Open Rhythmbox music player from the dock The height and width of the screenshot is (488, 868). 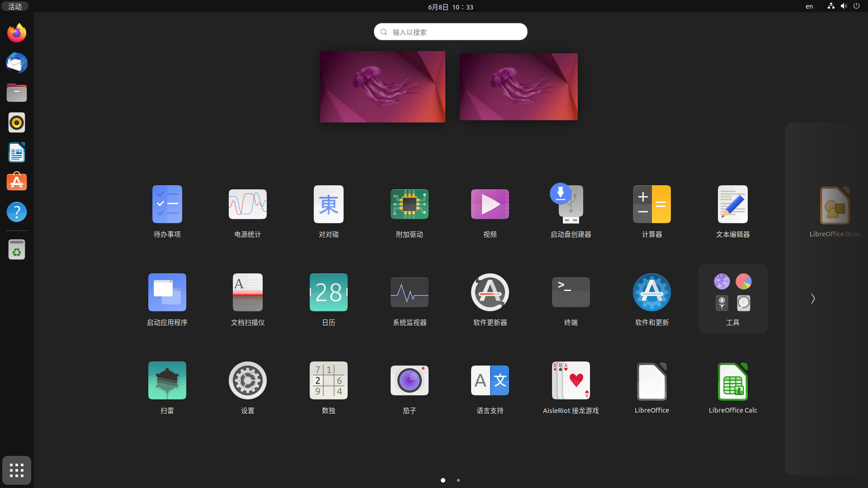(x=16, y=122)
